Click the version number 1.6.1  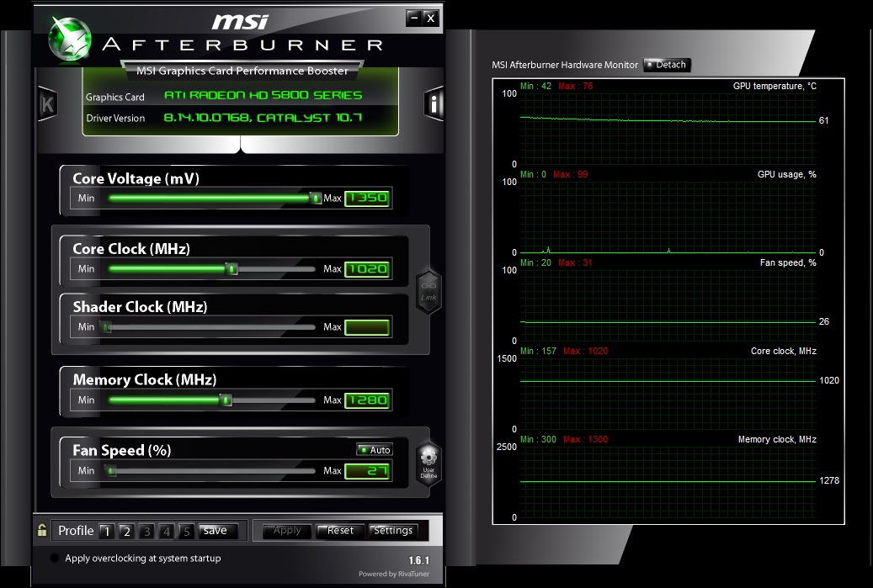pos(418,561)
